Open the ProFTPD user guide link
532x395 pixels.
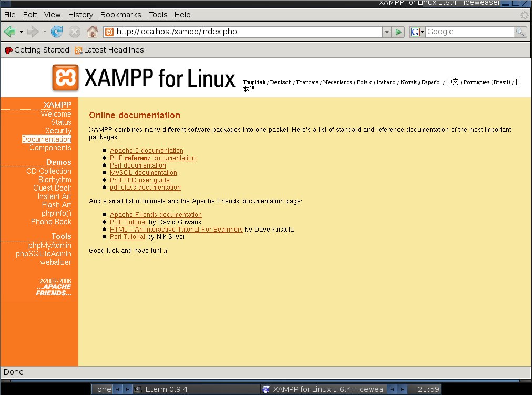coord(140,180)
